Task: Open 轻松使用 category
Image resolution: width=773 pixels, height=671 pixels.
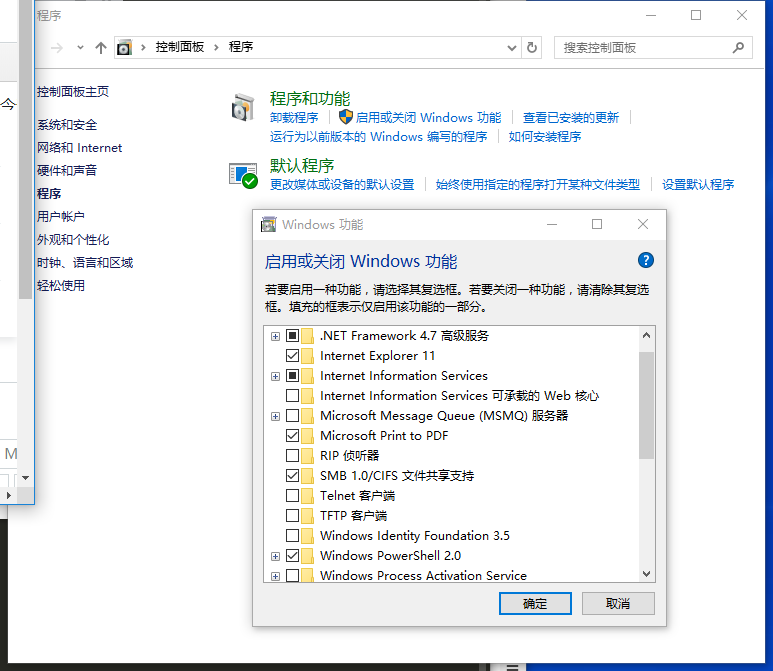Action: pyautogui.click(x=61, y=285)
